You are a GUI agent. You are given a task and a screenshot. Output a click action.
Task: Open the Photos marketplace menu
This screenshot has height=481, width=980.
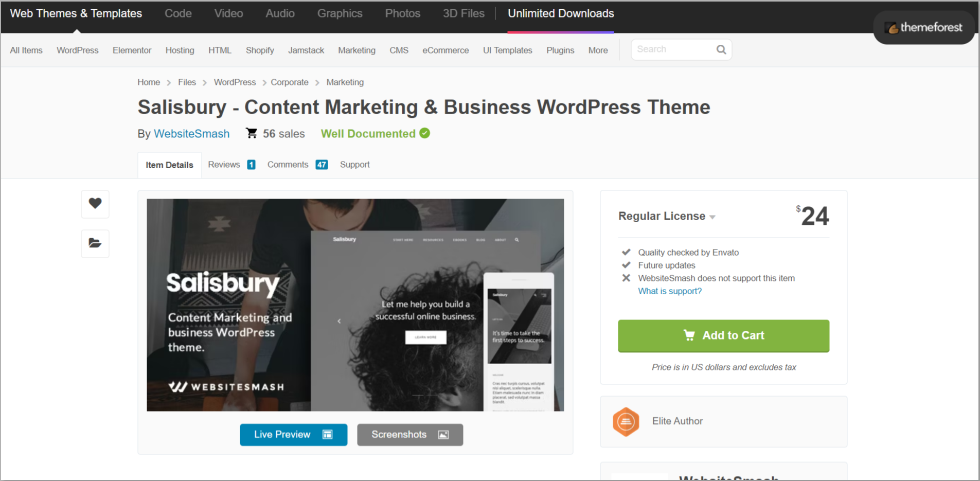(x=403, y=13)
